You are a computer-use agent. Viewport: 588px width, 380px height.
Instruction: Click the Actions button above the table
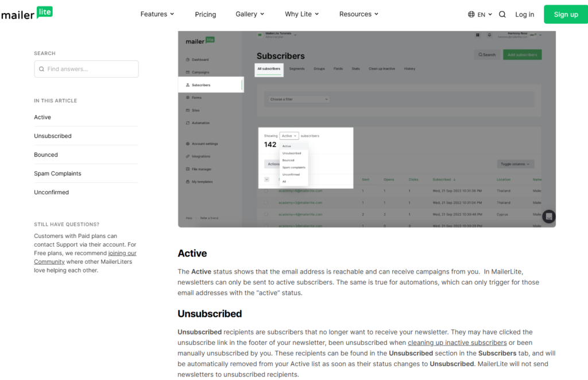click(272, 164)
